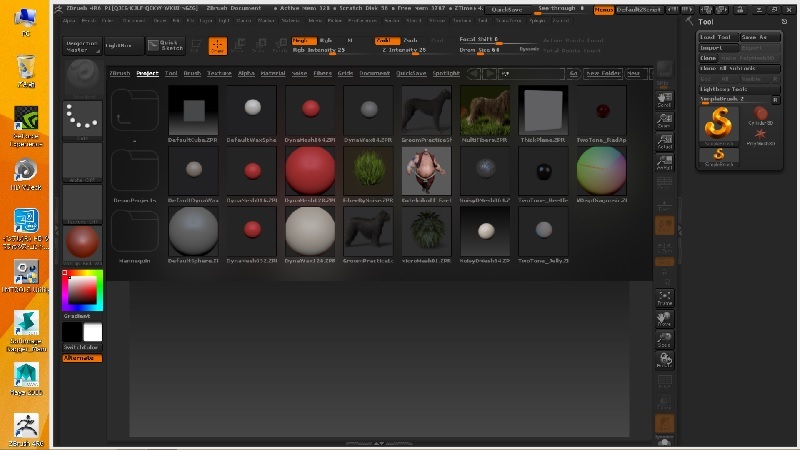Toggle the Mrgb mode button

tap(304, 40)
